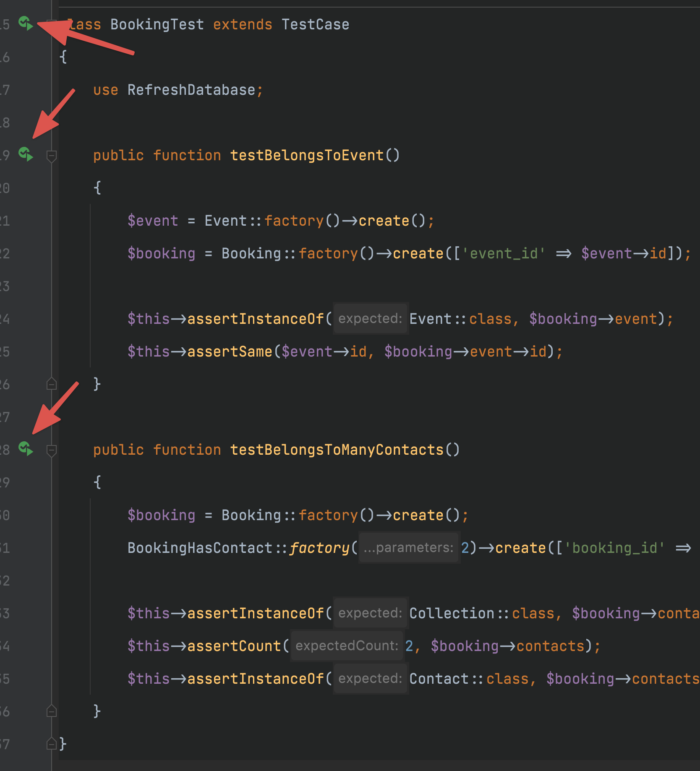Run testBelongsToEvent using its gutter icon

pos(26,154)
